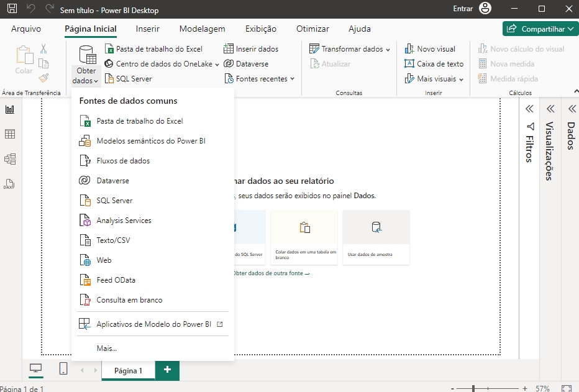The height and width of the screenshot is (392, 579).
Task: Click Mais... at bottom of list
Action: point(107,348)
